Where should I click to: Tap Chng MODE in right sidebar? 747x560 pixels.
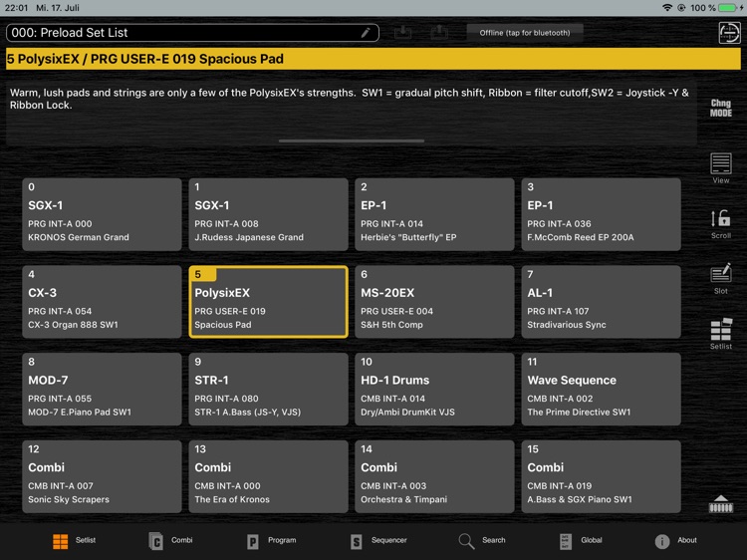click(721, 108)
